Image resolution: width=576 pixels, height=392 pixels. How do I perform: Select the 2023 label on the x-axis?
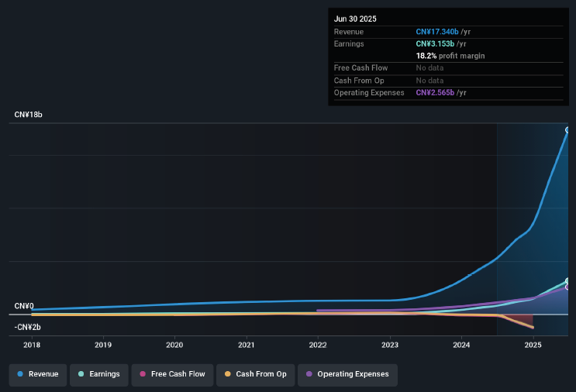point(390,345)
